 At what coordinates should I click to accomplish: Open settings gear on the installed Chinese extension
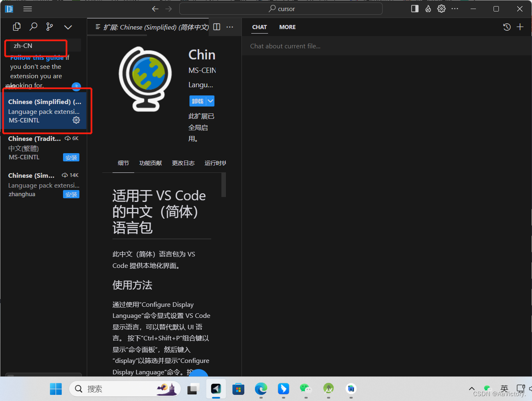click(76, 120)
